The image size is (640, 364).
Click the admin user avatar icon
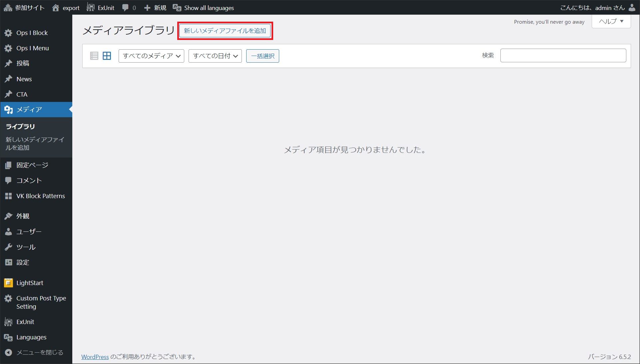[x=632, y=7]
